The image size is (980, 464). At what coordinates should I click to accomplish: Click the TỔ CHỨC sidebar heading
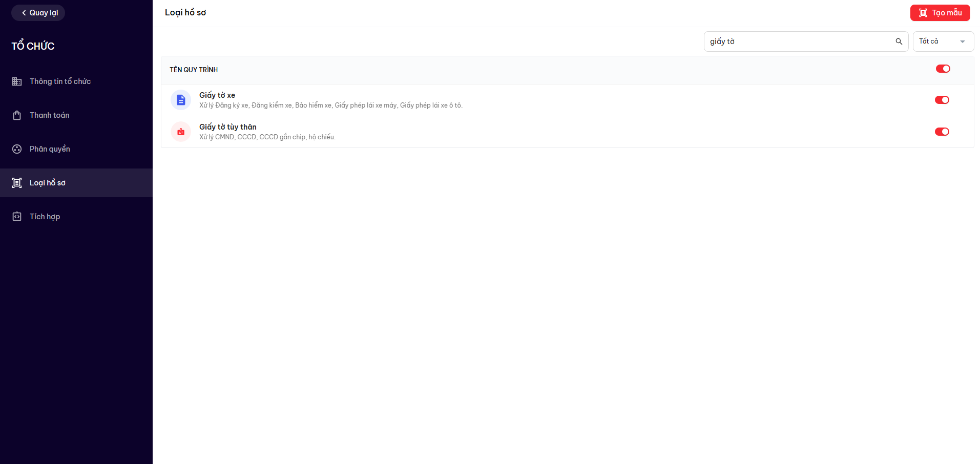pyautogui.click(x=33, y=46)
